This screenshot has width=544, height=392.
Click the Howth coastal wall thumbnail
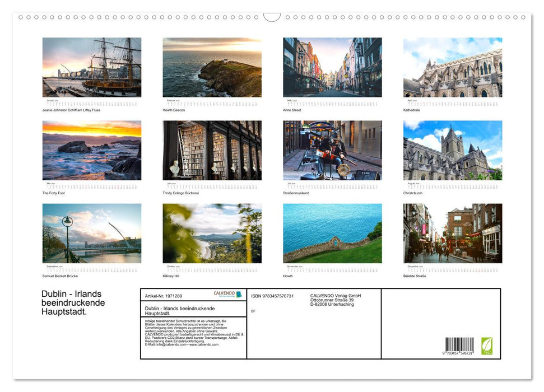coord(332,233)
